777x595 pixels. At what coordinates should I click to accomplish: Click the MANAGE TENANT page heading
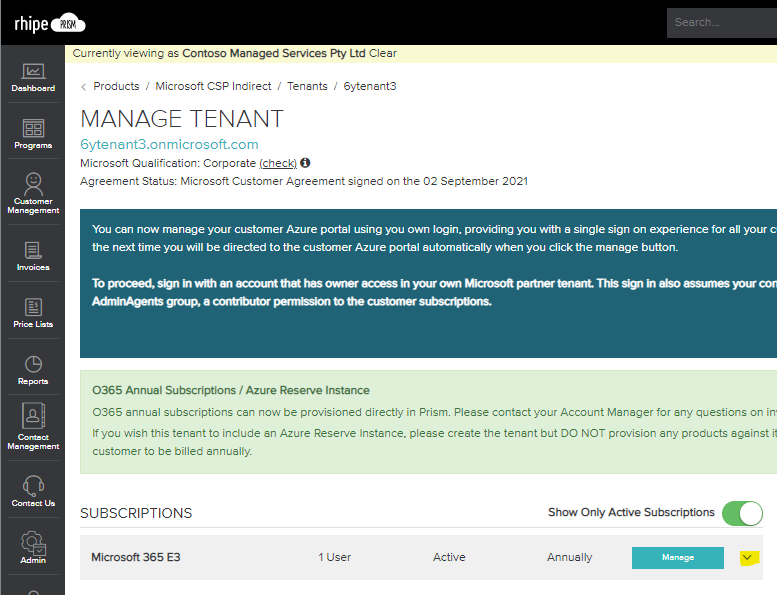(x=182, y=119)
